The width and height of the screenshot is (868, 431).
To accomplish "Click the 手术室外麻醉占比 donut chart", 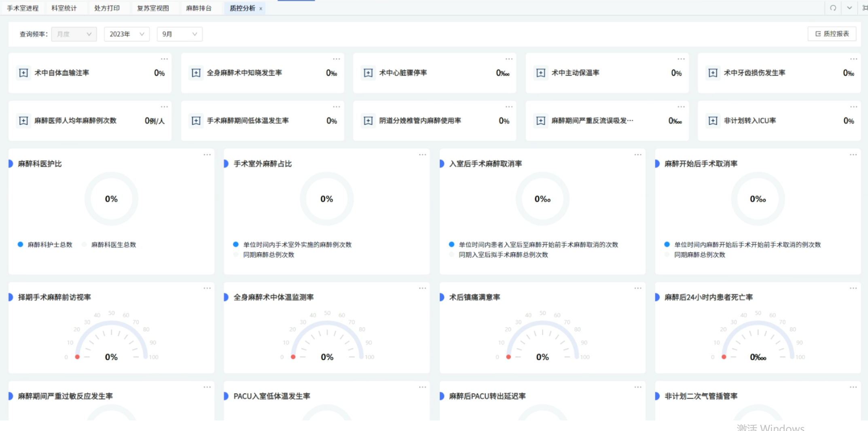I will click(327, 199).
